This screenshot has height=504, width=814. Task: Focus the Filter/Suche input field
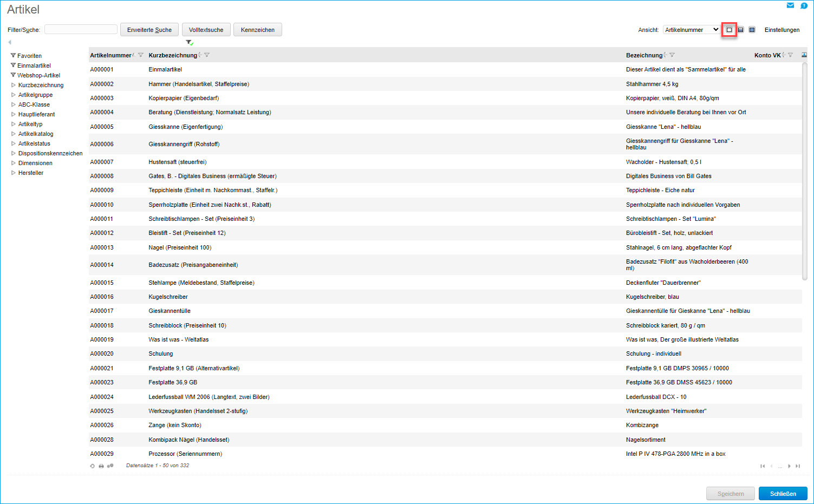[x=81, y=29]
